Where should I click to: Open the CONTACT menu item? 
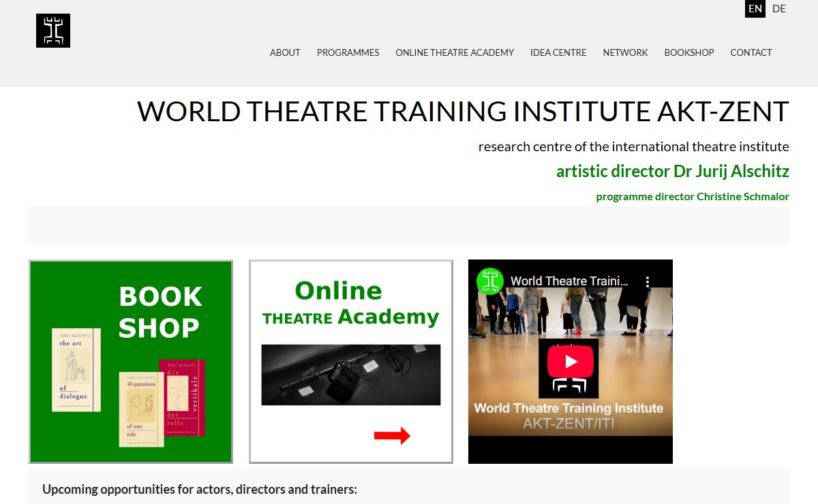click(x=751, y=52)
